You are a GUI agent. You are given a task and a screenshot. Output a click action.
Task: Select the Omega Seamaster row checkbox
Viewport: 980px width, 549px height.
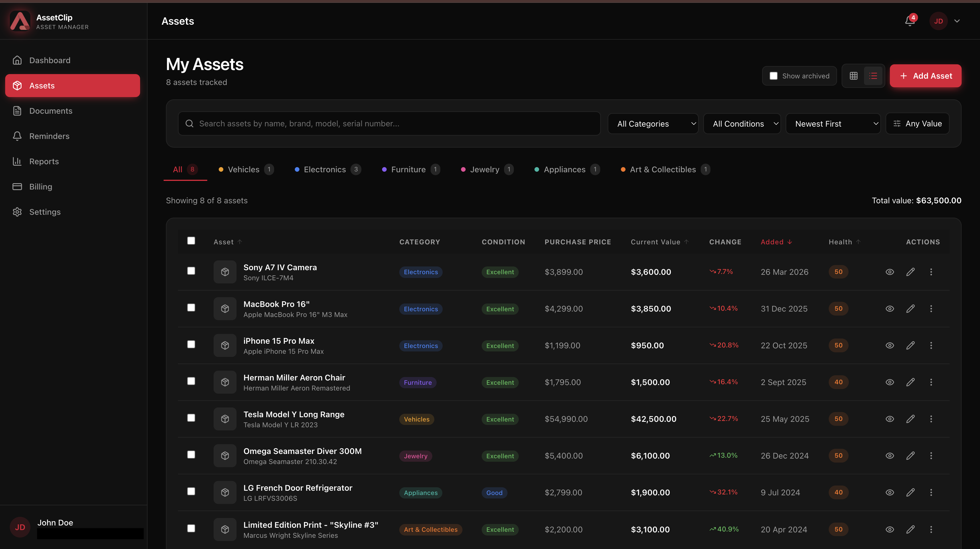(x=191, y=455)
